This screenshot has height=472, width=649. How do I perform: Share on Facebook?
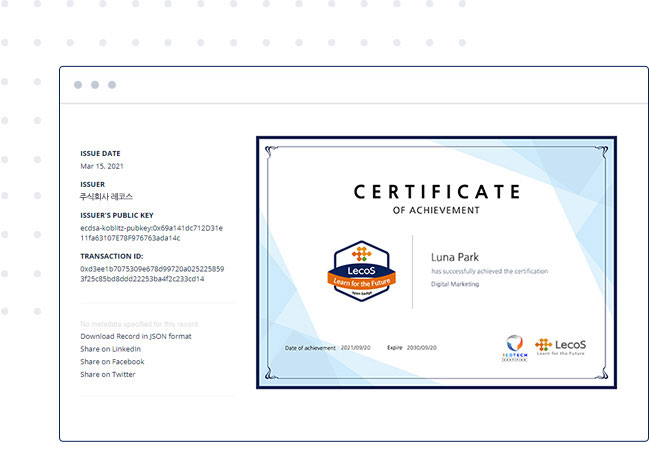[112, 361]
